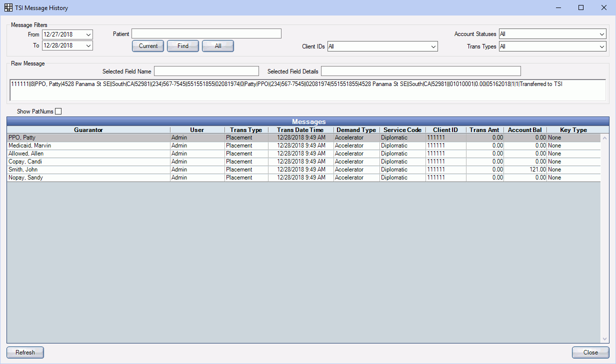Click the Find patient button

point(183,46)
